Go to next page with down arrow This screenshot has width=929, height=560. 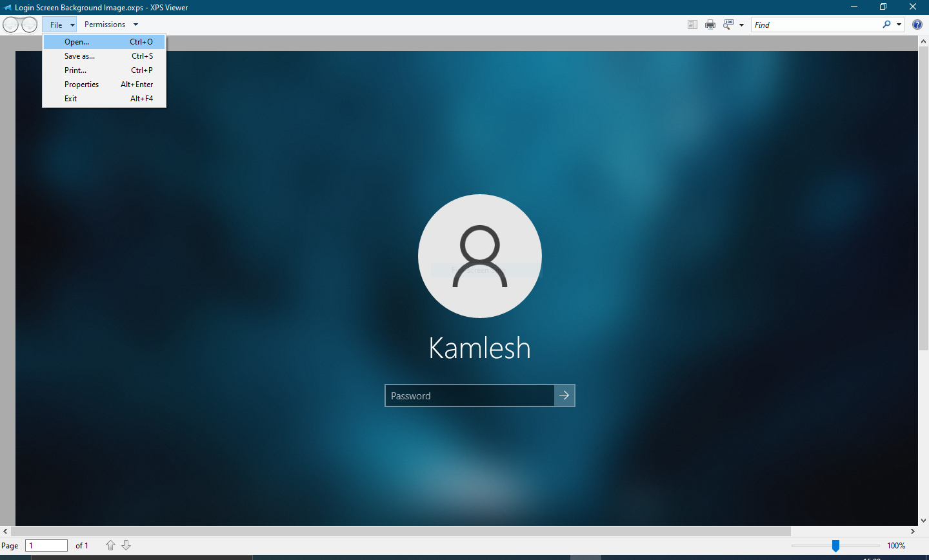tap(126, 545)
